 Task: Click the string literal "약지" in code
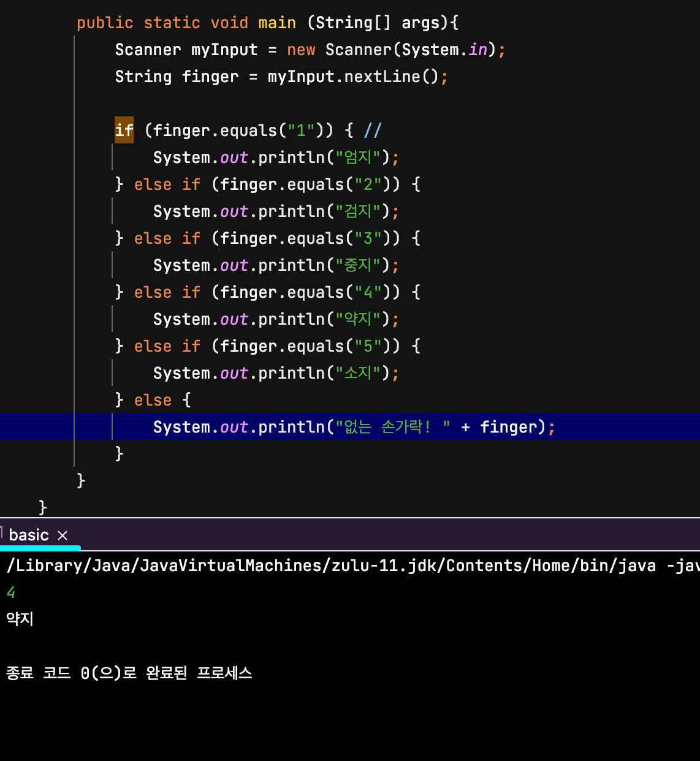(x=358, y=319)
